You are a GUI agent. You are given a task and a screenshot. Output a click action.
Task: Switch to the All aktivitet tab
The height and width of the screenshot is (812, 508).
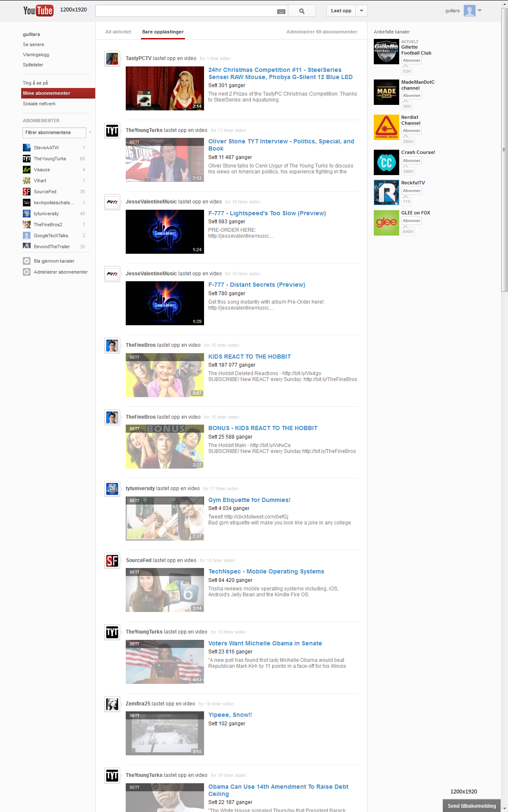(x=118, y=32)
